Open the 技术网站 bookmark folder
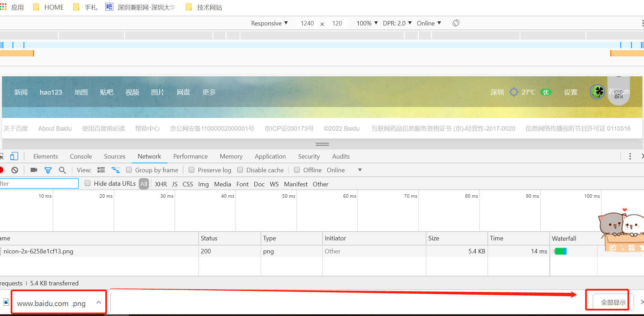Screen dimensions: 644x316 [x=204, y=7]
